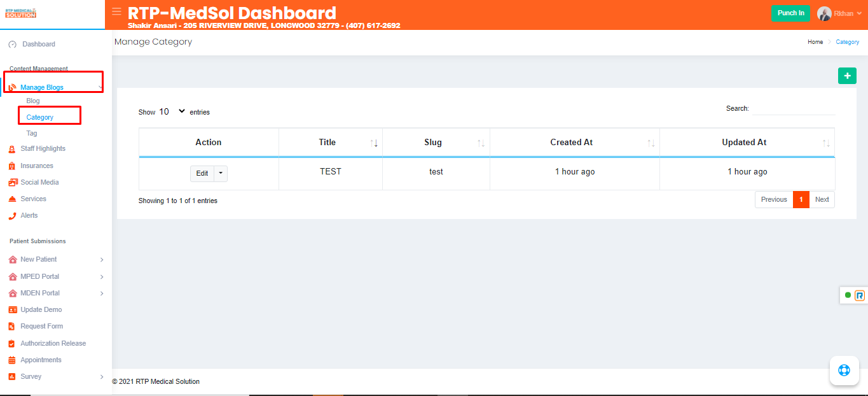Open Dashboard from the sidebar
Viewport: 868px width, 396px height.
tap(39, 45)
